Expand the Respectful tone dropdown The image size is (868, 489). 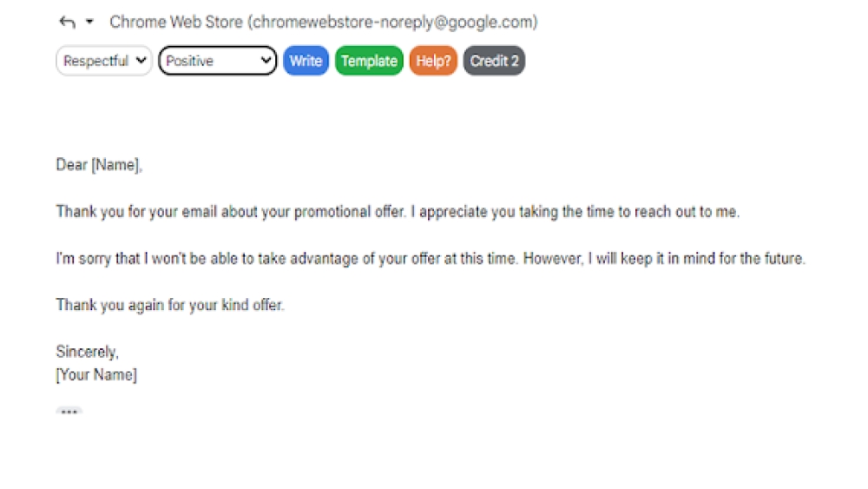point(104,61)
